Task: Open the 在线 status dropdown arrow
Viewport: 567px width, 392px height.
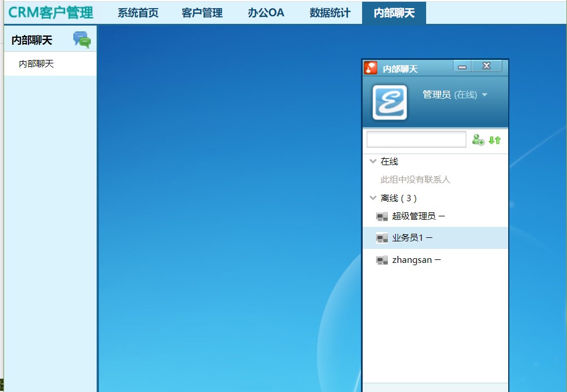Action: tap(484, 95)
